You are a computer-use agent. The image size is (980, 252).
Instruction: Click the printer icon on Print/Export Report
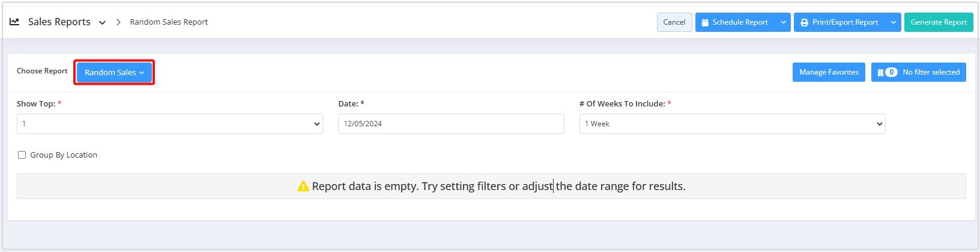pos(804,22)
